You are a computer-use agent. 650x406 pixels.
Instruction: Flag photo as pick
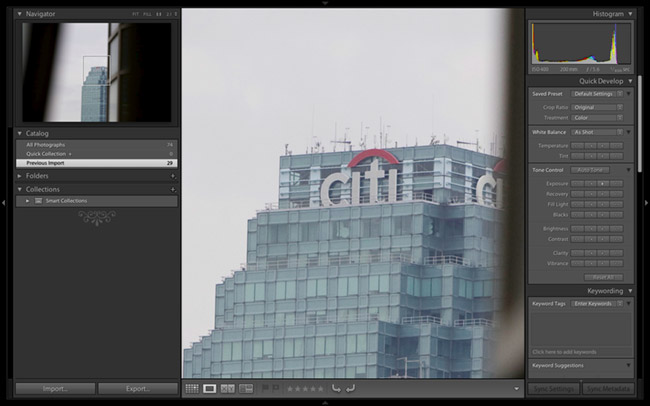(x=265, y=389)
